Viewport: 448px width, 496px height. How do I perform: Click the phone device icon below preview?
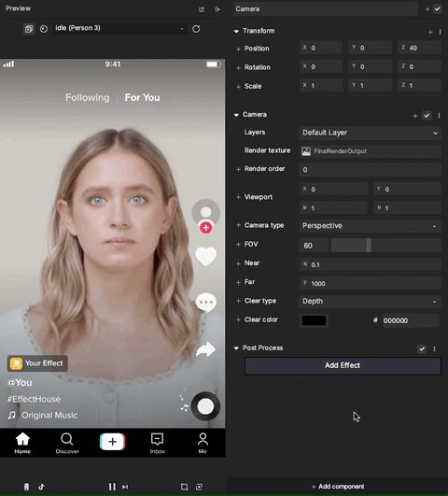(x=26, y=487)
